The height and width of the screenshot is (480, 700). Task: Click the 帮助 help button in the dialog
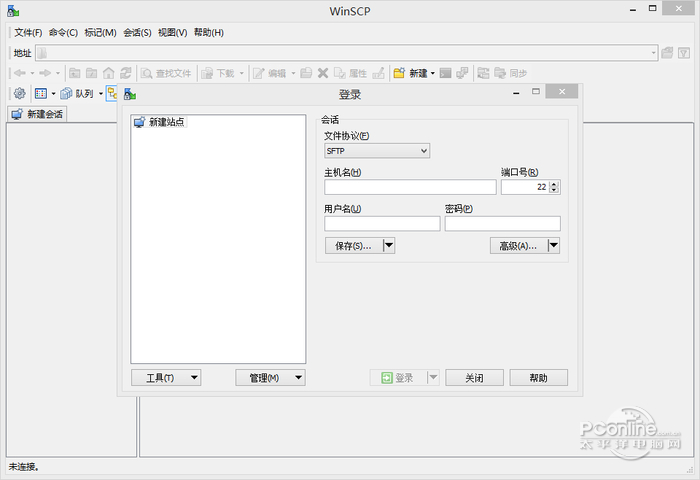click(x=538, y=378)
